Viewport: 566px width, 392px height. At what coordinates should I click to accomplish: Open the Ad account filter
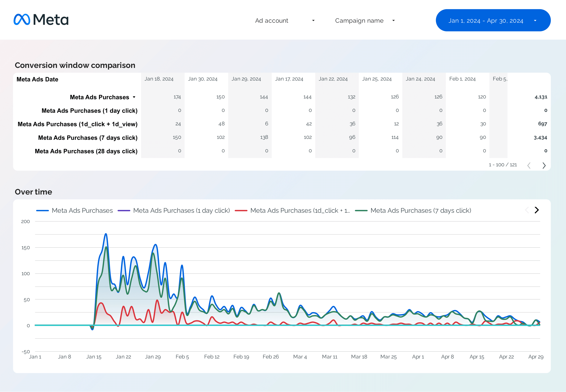pyautogui.click(x=272, y=21)
